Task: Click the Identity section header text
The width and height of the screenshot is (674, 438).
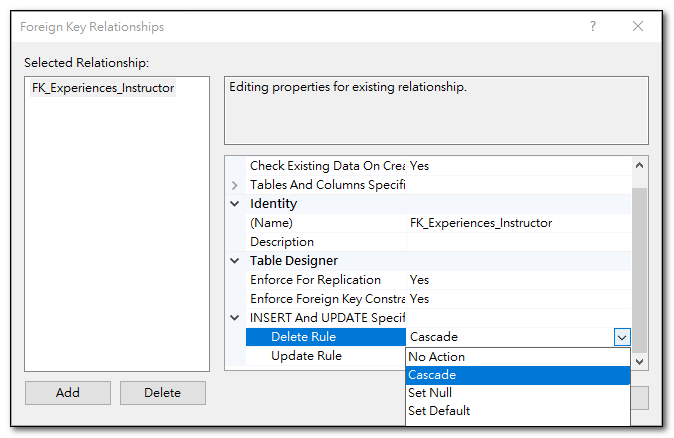Action: (273, 204)
